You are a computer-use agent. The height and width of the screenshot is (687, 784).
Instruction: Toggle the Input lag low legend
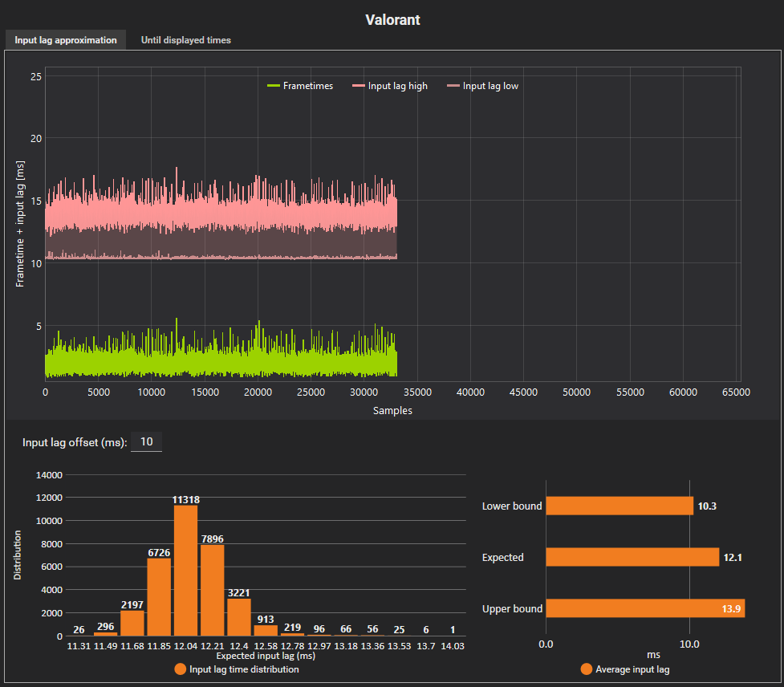pos(489,86)
